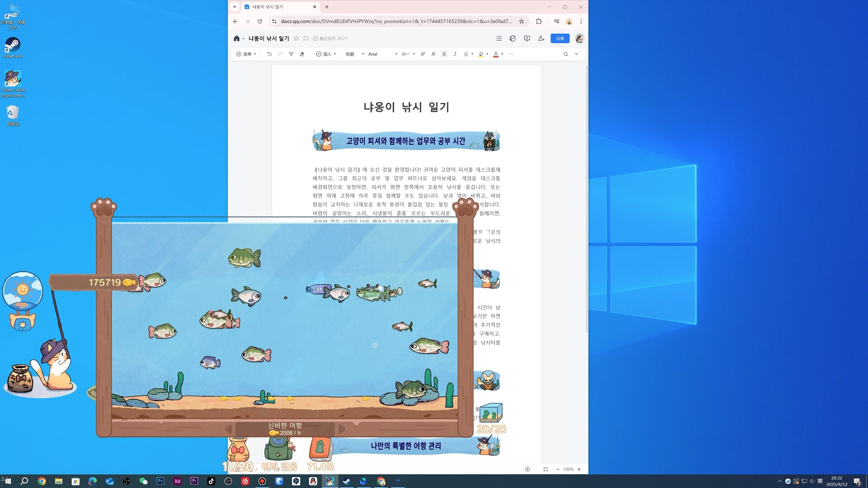868x488 pixels.
Task: Open the weather sun globe in game
Action: click(23, 291)
